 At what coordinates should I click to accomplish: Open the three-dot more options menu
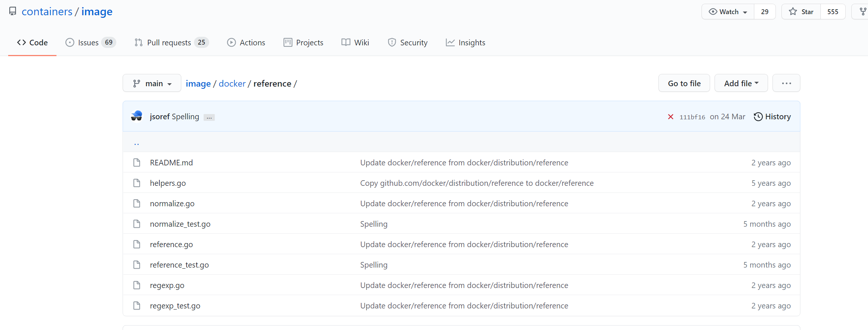coord(786,83)
